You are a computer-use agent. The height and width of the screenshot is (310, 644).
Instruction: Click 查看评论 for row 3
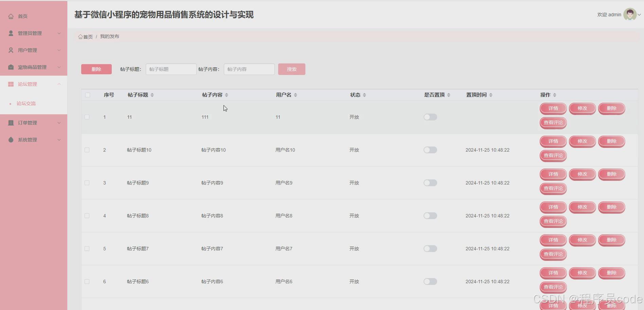553,188
